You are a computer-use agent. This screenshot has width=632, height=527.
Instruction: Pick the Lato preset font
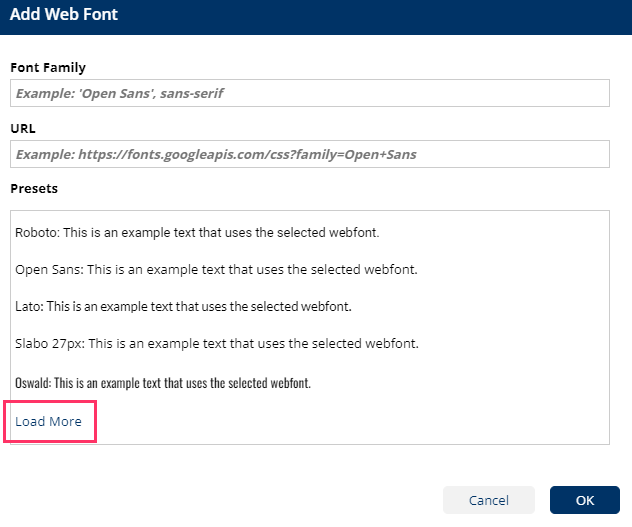28,306
